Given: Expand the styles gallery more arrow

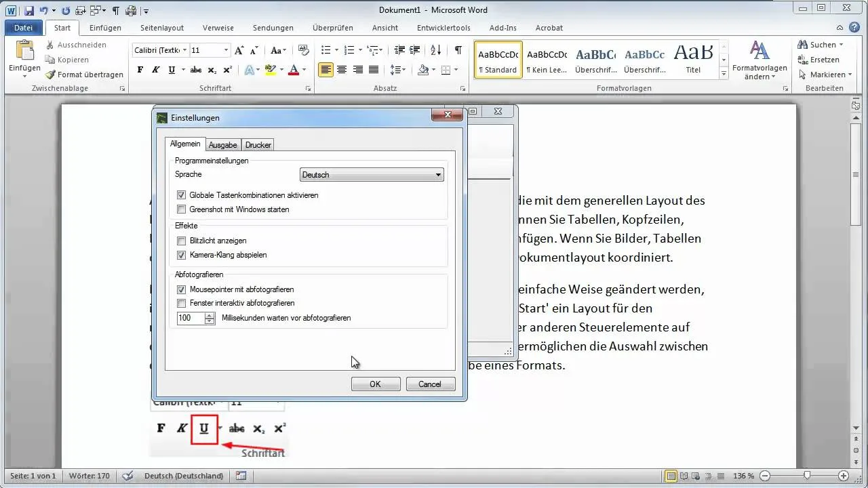Looking at the screenshot, I should pyautogui.click(x=724, y=73).
